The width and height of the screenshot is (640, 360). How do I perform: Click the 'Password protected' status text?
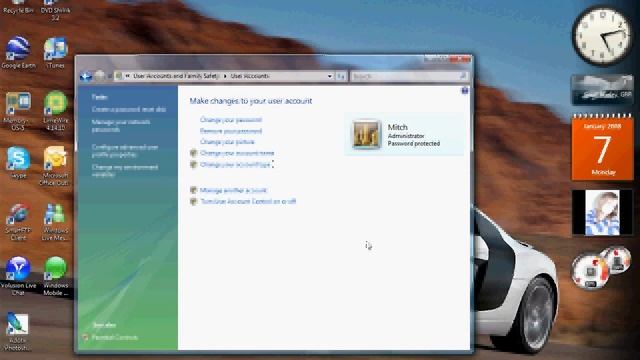(x=413, y=144)
